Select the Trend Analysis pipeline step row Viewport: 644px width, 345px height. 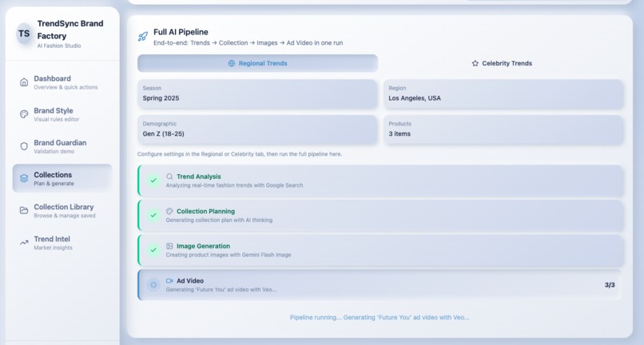pyautogui.click(x=380, y=180)
